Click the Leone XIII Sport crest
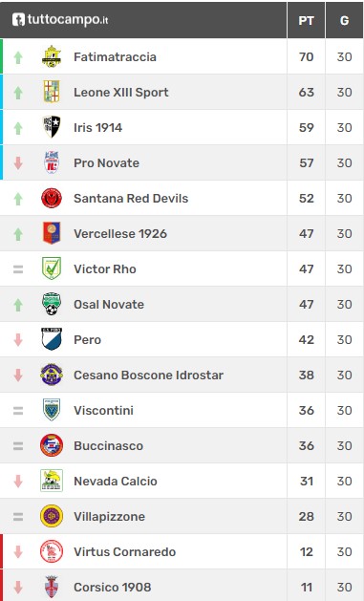 pyautogui.click(x=52, y=92)
